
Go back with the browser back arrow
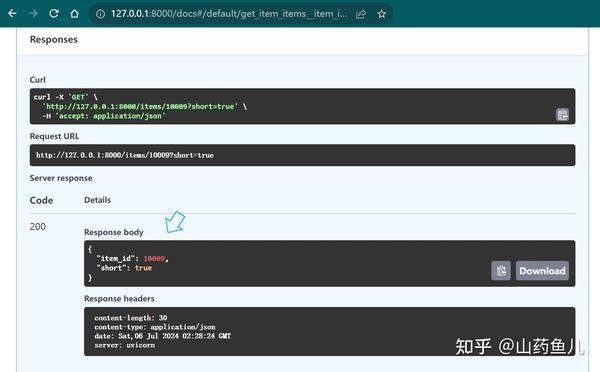click(x=12, y=14)
